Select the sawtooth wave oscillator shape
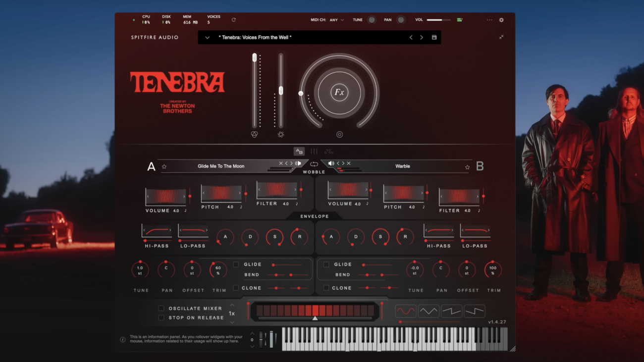Image resolution: width=644 pixels, height=362 pixels. coord(451,311)
